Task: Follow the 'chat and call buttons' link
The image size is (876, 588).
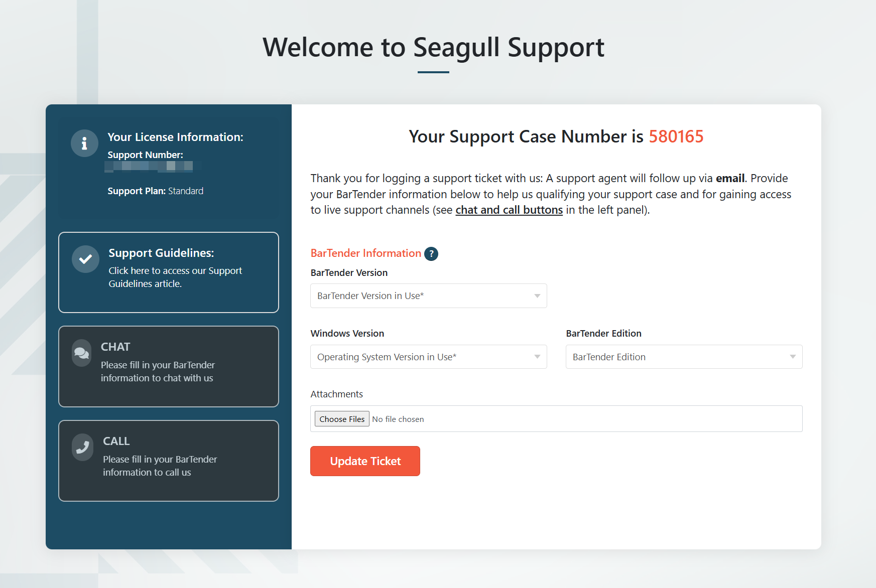Action: click(x=509, y=210)
